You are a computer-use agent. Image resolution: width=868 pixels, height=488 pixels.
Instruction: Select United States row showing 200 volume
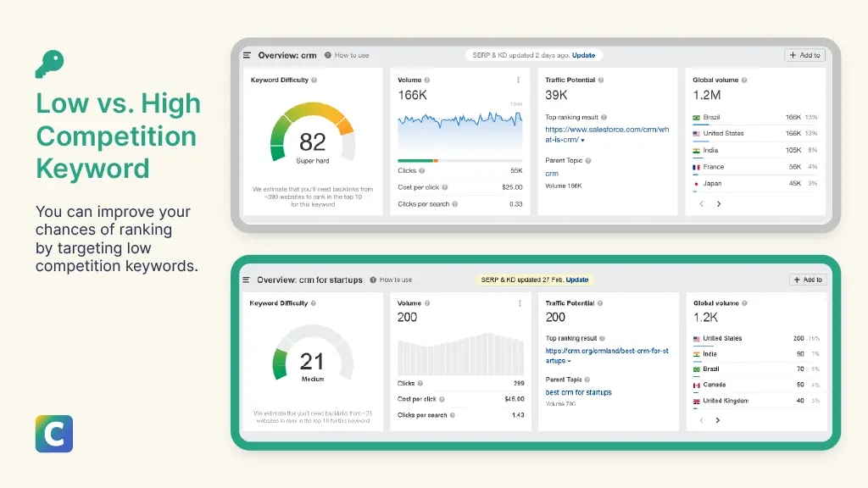coord(756,339)
